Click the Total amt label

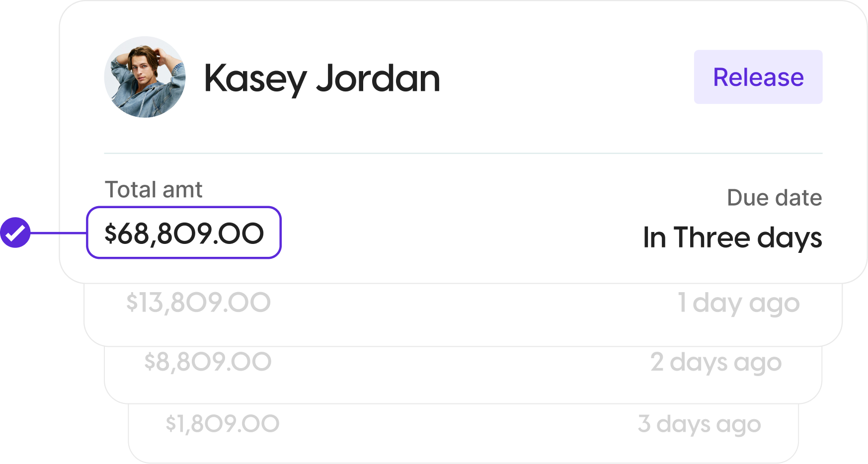(x=154, y=189)
